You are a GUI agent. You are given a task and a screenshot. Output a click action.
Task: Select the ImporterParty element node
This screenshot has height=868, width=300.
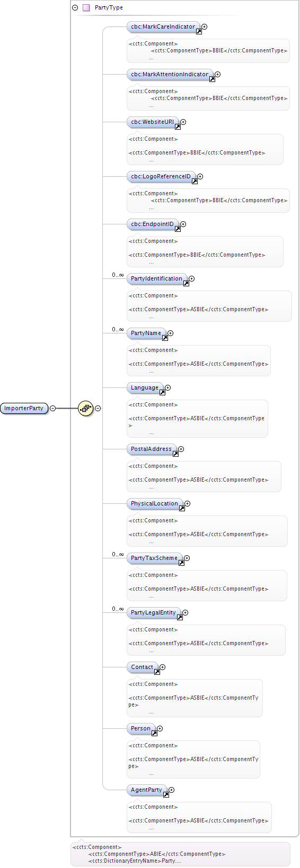24,408
